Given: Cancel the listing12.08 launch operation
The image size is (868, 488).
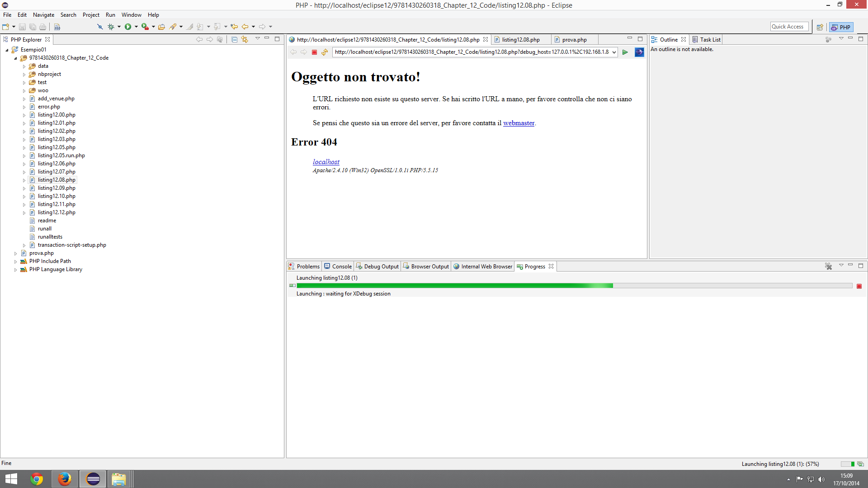Looking at the screenshot, I should pyautogui.click(x=859, y=286).
